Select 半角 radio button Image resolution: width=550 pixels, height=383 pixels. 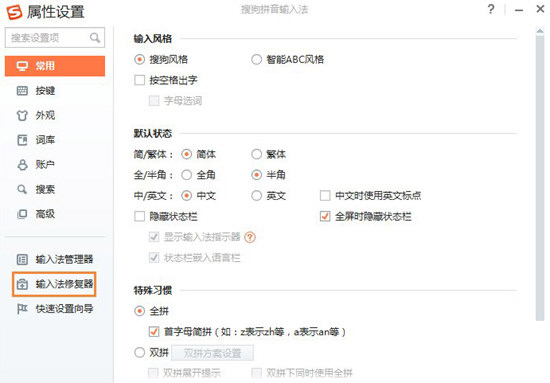[x=256, y=175]
